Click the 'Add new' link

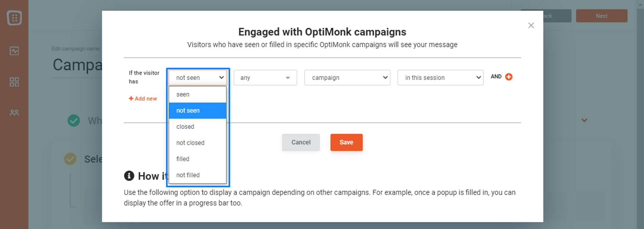[143, 99]
